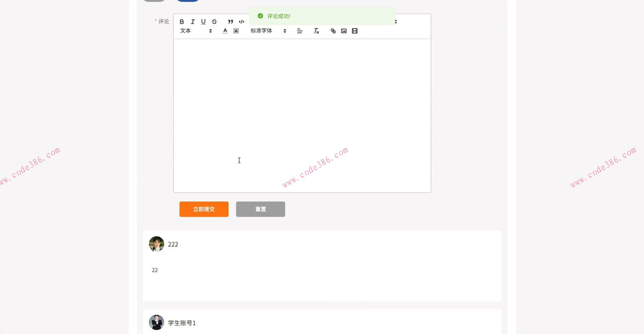The image size is (644, 334).
Task: Open the text color picker
Action: click(x=225, y=31)
